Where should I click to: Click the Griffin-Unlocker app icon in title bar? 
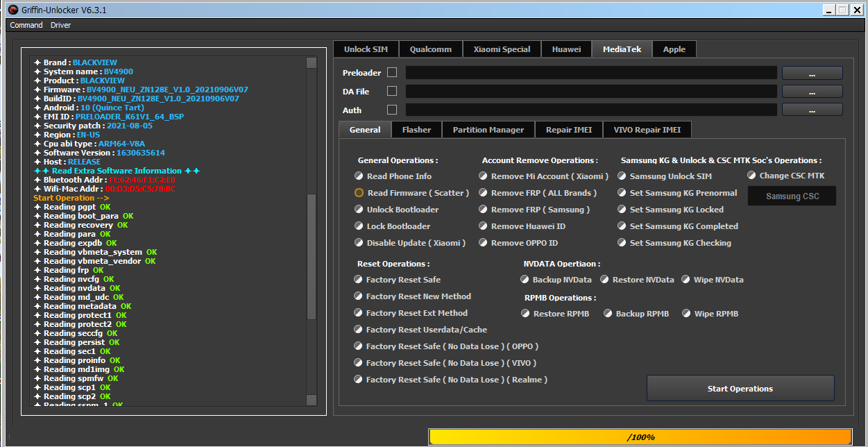(12, 10)
